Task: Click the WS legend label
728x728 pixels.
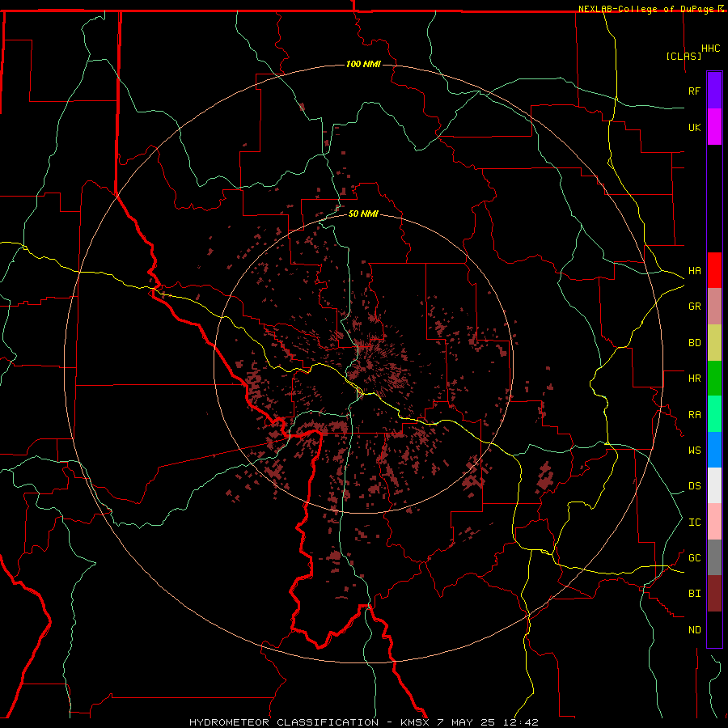Action: 694,451
